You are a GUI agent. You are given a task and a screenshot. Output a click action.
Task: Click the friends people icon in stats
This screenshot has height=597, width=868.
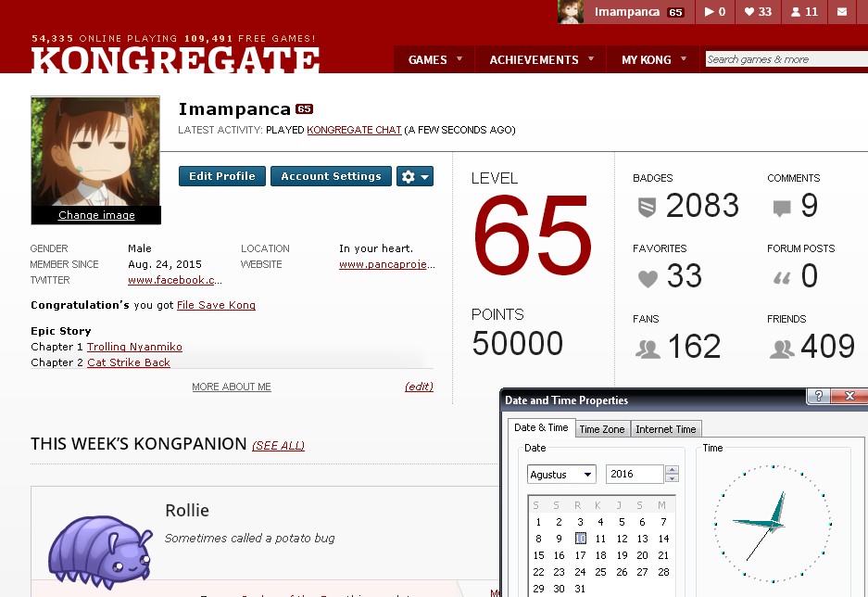pos(782,349)
